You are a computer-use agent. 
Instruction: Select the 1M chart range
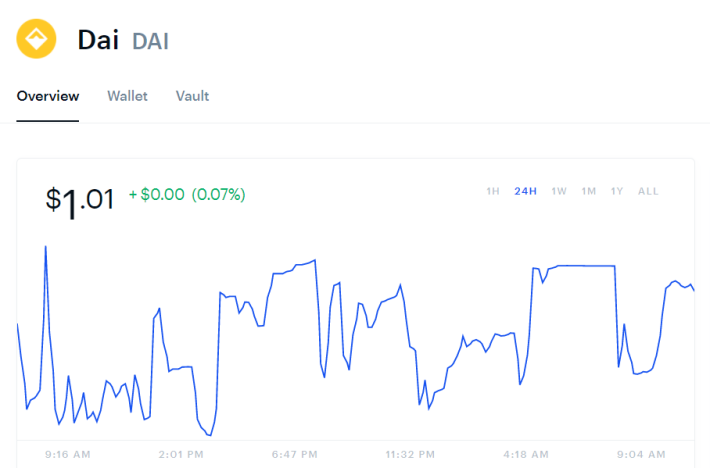(589, 191)
